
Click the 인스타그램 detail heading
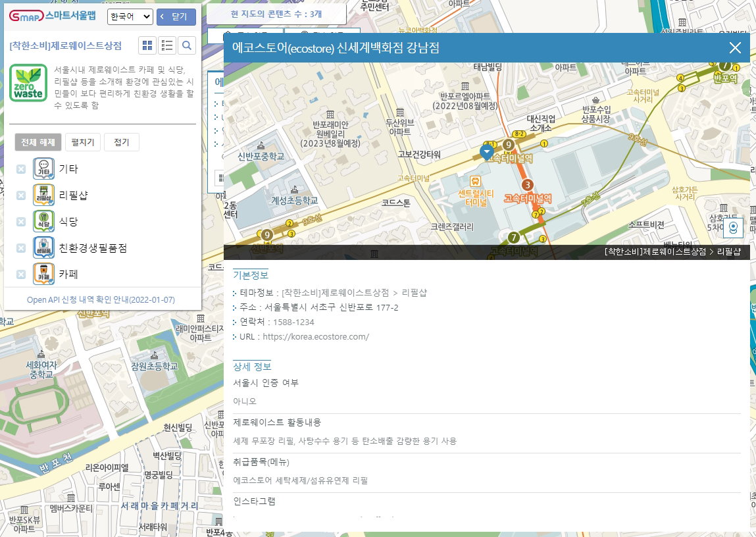click(x=254, y=501)
